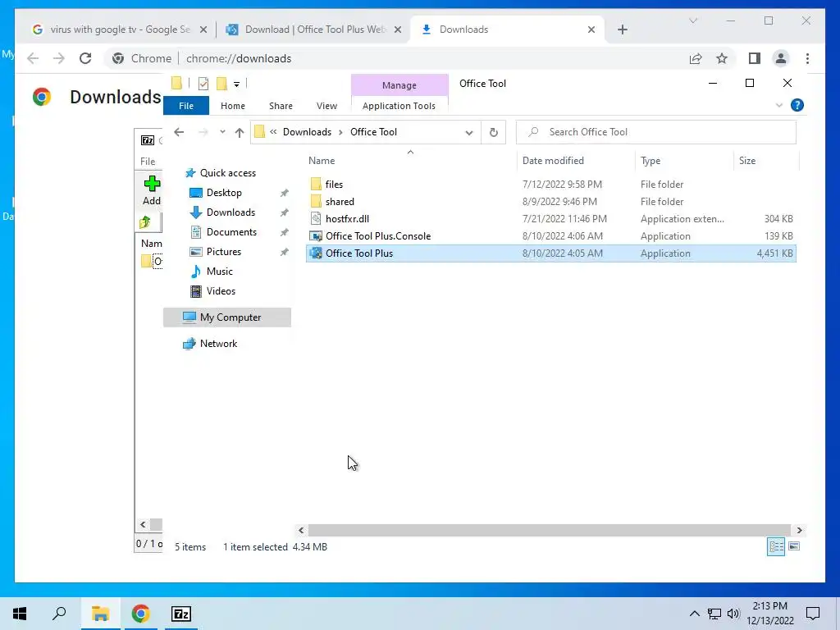The width and height of the screenshot is (840, 630).
Task: Click Properties icon in quick access toolbar
Action: pos(203,84)
